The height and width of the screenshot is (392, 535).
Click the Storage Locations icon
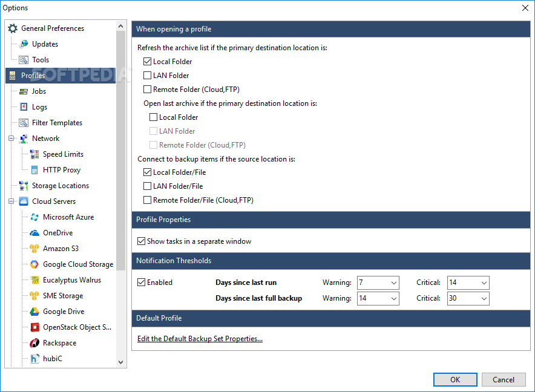[24, 186]
